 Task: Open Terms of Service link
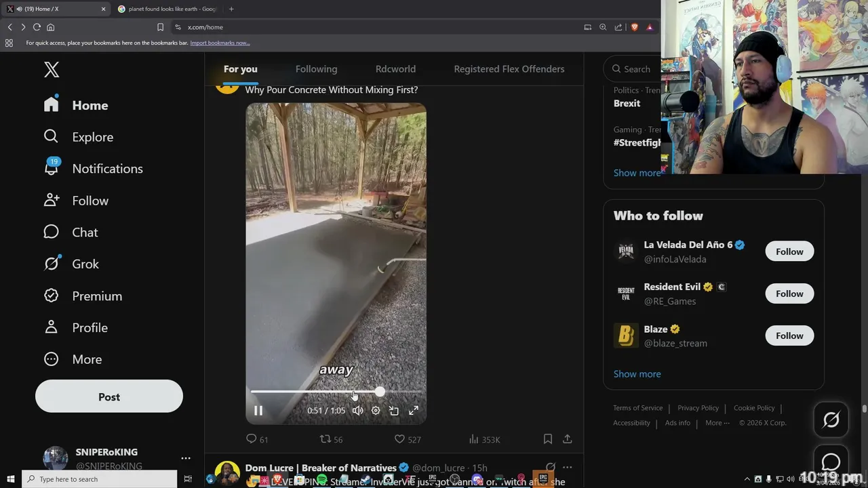pos(637,408)
